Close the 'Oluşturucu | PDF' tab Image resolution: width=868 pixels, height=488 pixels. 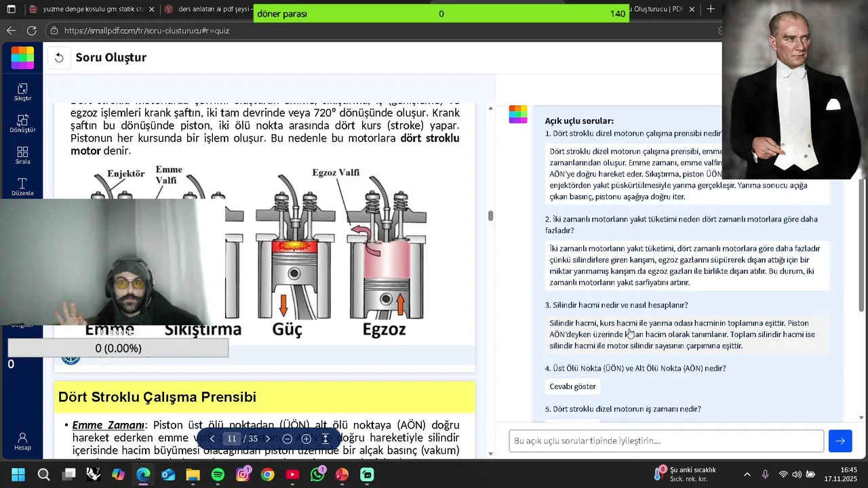(692, 9)
